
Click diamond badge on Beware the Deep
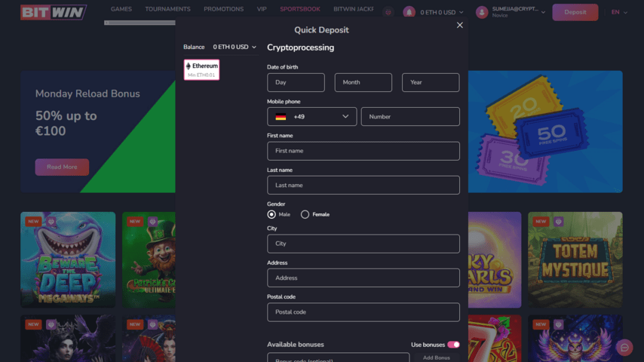click(x=51, y=222)
